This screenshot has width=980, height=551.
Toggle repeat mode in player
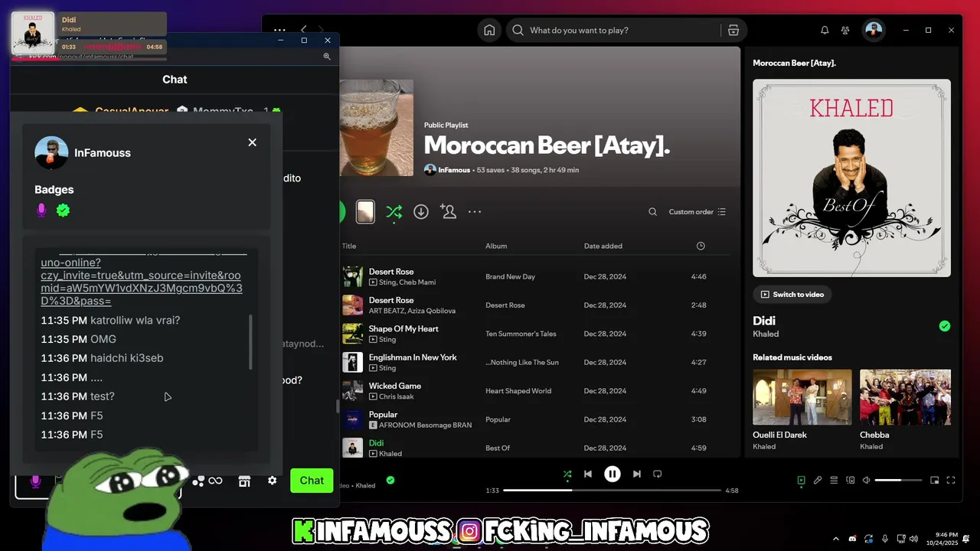pyautogui.click(x=657, y=474)
